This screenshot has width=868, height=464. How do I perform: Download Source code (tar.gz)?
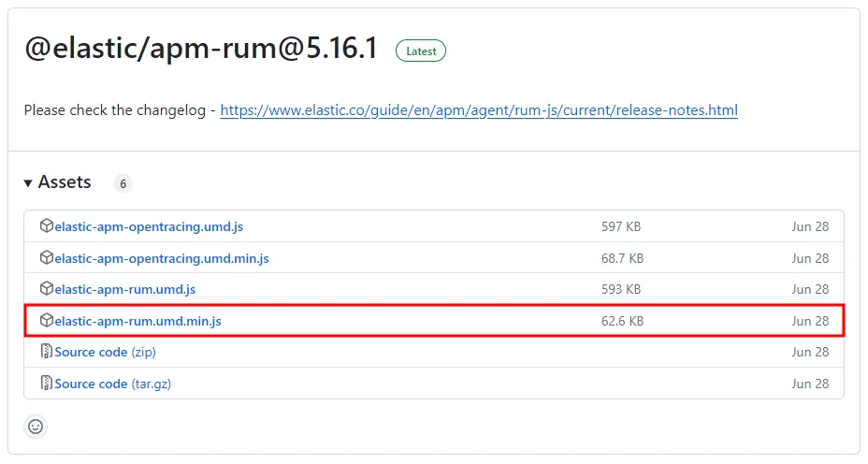point(112,384)
